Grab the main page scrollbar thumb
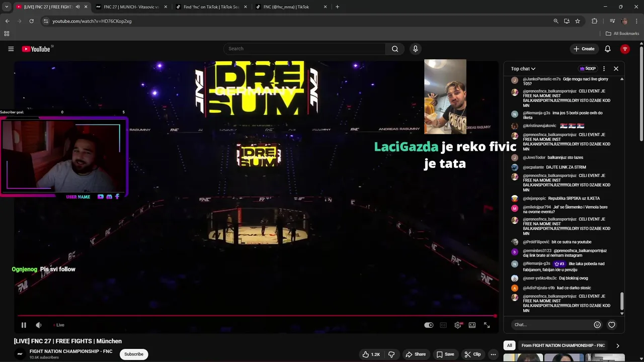Screen dimensions: 644x362 641,95
